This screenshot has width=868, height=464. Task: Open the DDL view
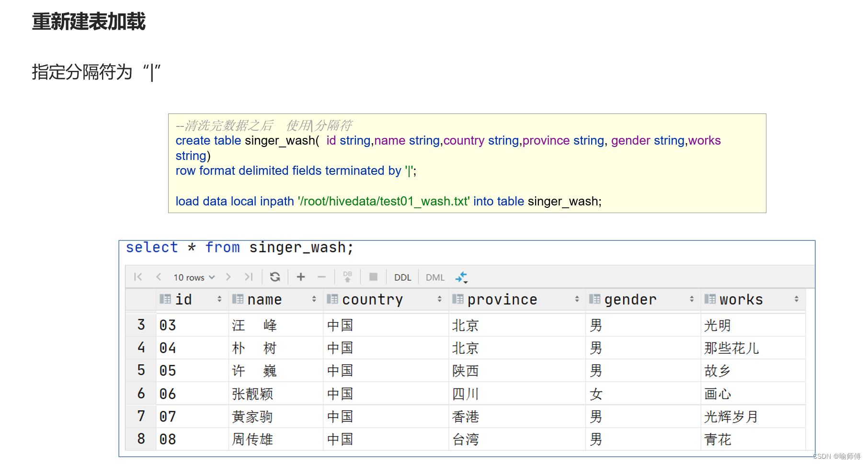point(402,277)
